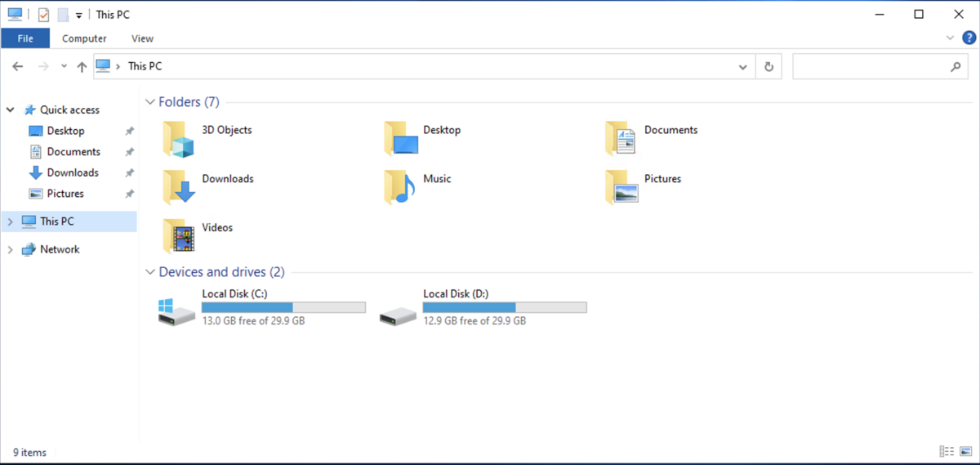The image size is (980, 465).
Task: Select This PC in the navigation pane
Action: [x=69, y=221]
